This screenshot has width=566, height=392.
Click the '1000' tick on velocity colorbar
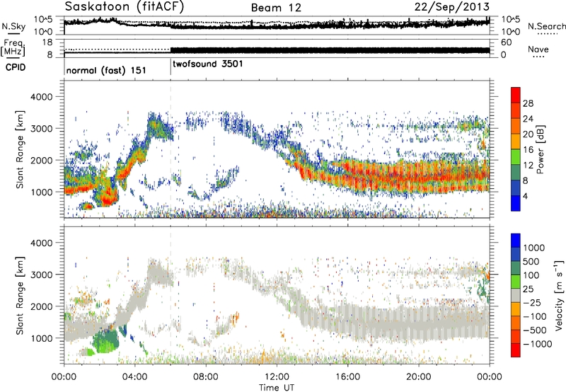click(533, 248)
